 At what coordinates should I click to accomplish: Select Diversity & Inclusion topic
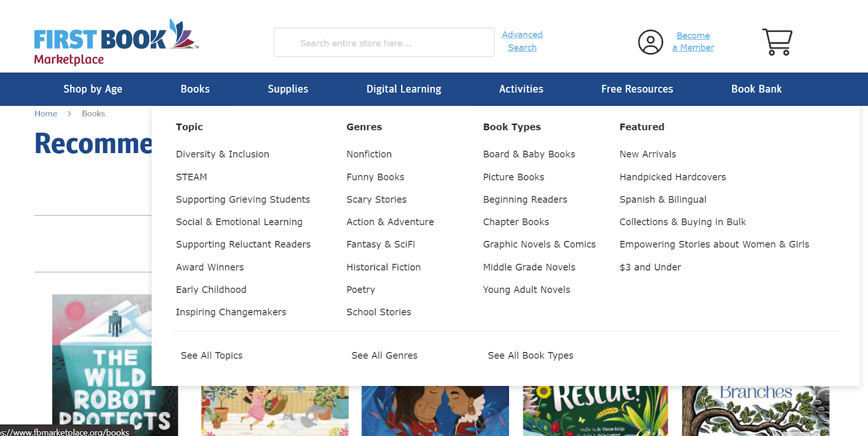(x=222, y=154)
